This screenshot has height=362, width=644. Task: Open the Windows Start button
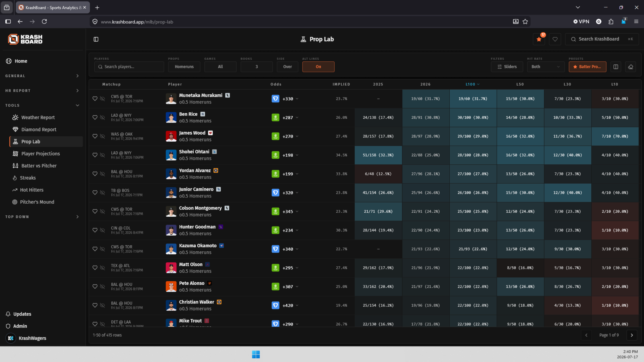coord(256,354)
